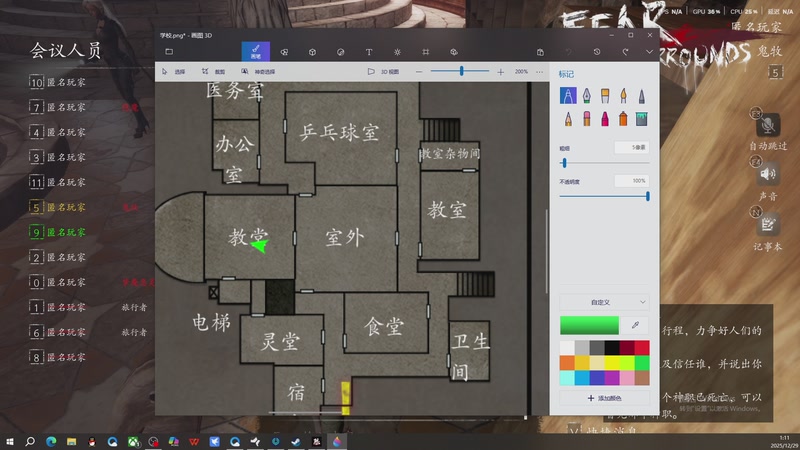Select the Calligraphy pen brush
Image resolution: width=800 pixels, height=450 pixels.
(586, 95)
